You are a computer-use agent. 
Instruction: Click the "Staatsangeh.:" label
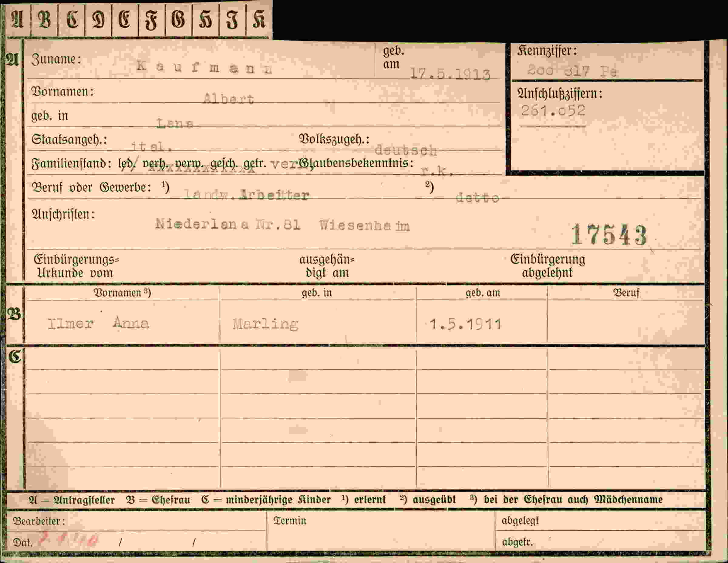pos(69,139)
